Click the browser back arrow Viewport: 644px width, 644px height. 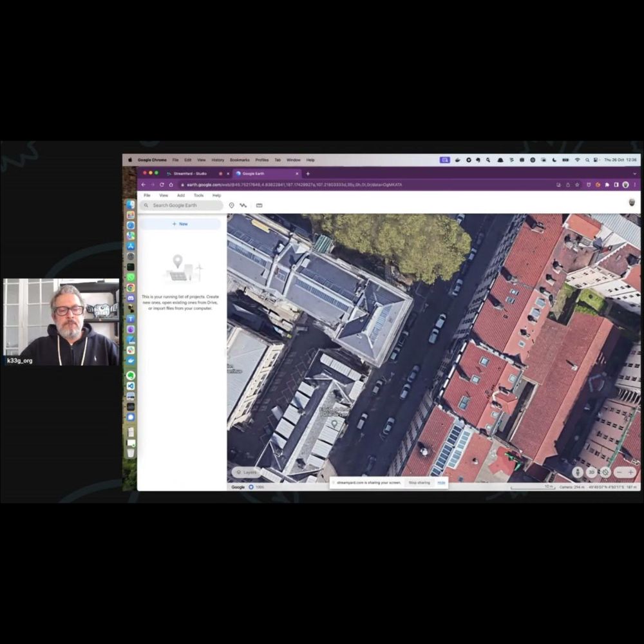[144, 185]
